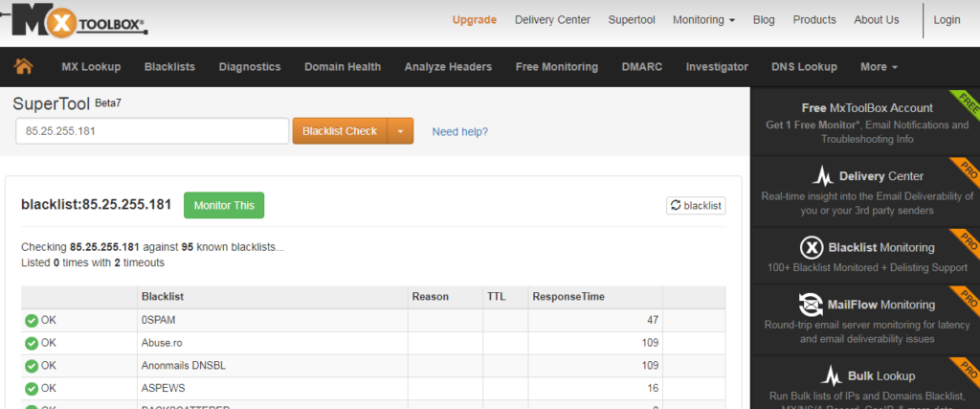Click the Blacklist Check button

[x=340, y=131]
